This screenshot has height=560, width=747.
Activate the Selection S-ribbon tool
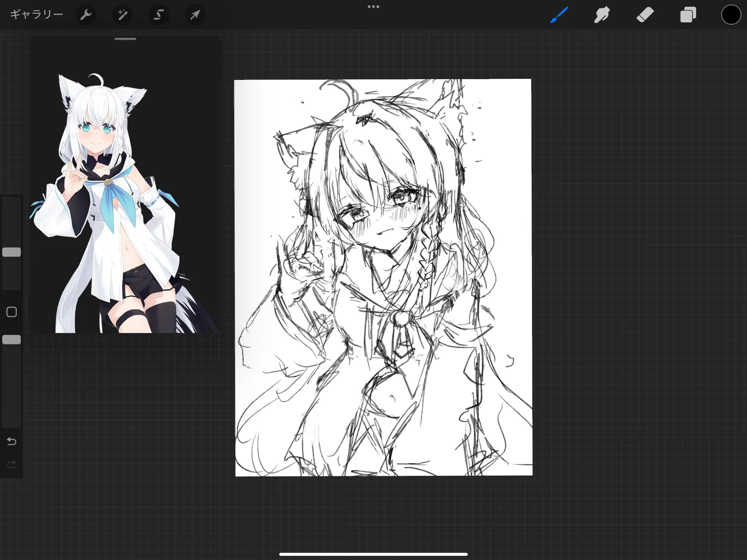[x=159, y=15]
